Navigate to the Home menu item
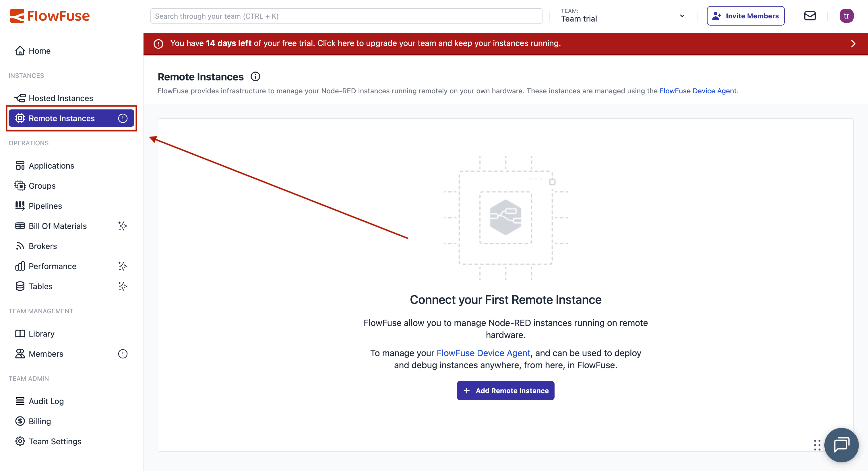The image size is (868, 471). tap(39, 51)
